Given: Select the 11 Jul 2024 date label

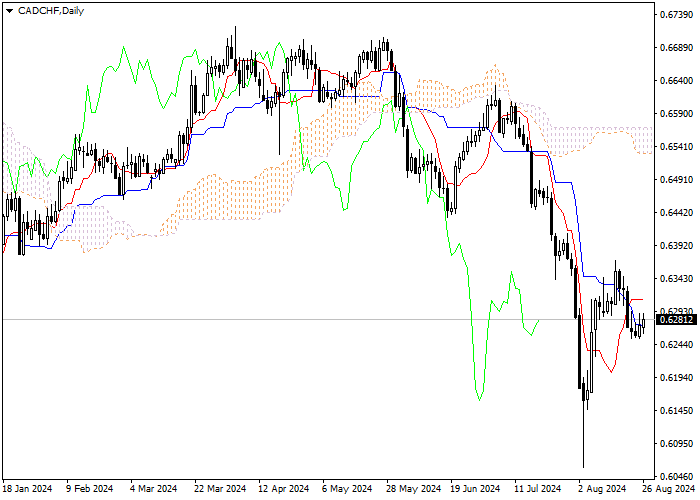Looking at the screenshot, I should [538, 489].
